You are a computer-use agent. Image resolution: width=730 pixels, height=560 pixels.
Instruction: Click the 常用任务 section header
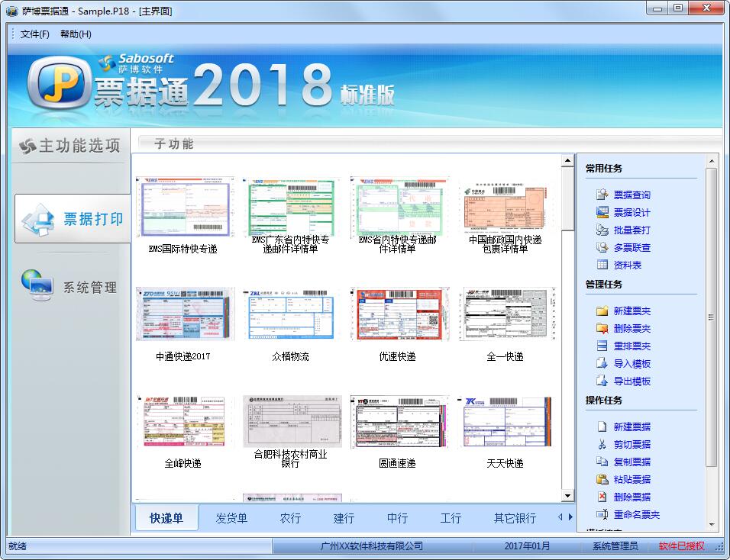pos(604,169)
